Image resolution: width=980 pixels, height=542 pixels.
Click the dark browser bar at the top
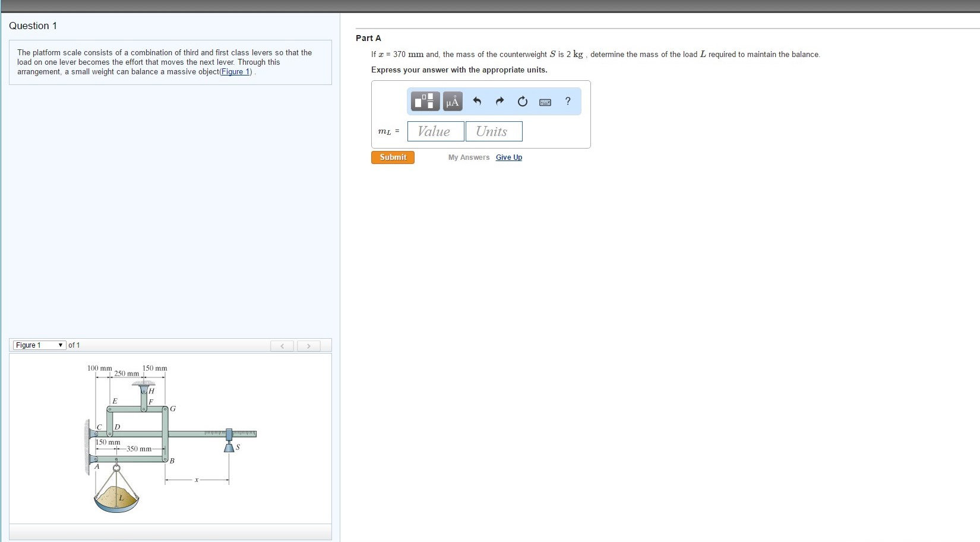point(490,5)
